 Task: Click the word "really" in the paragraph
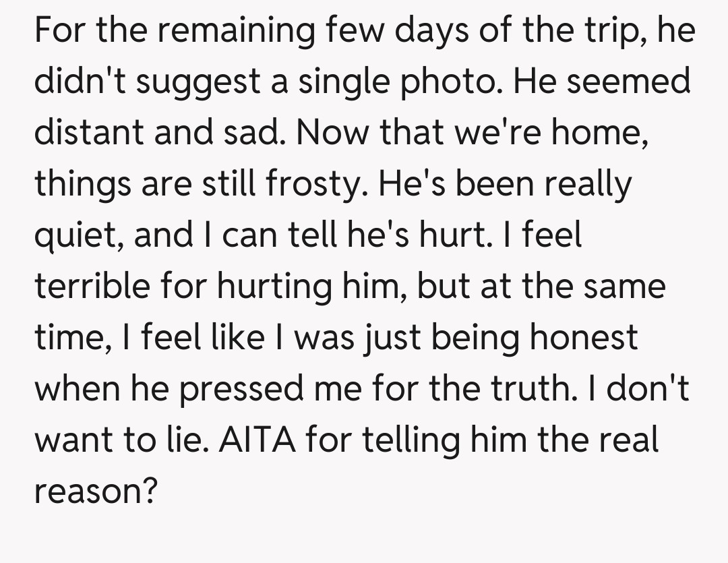pos(588,184)
